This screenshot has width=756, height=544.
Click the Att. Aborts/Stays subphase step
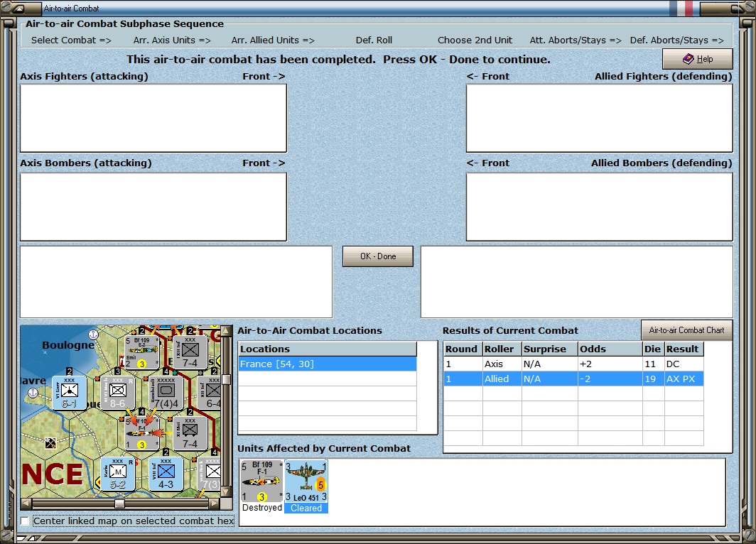tap(576, 40)
